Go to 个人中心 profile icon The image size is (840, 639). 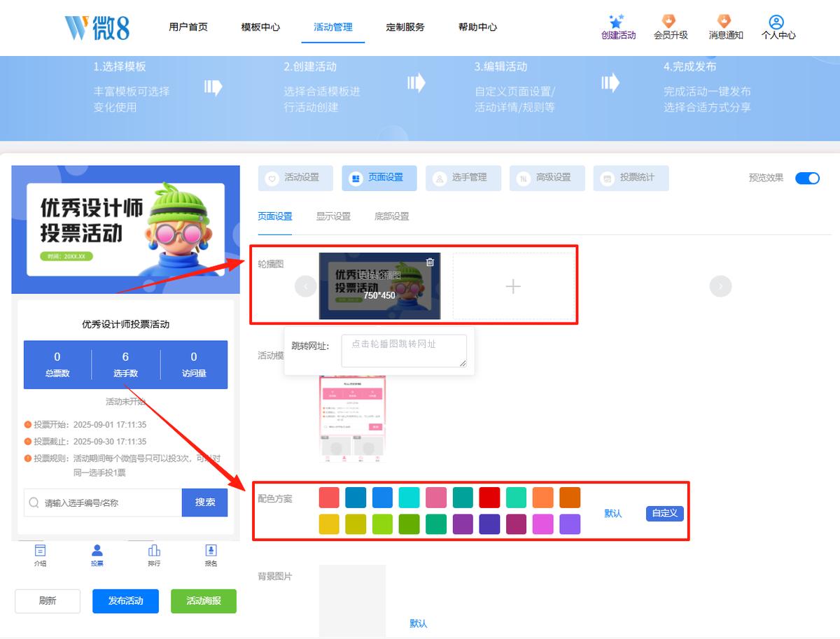point(776,22)
